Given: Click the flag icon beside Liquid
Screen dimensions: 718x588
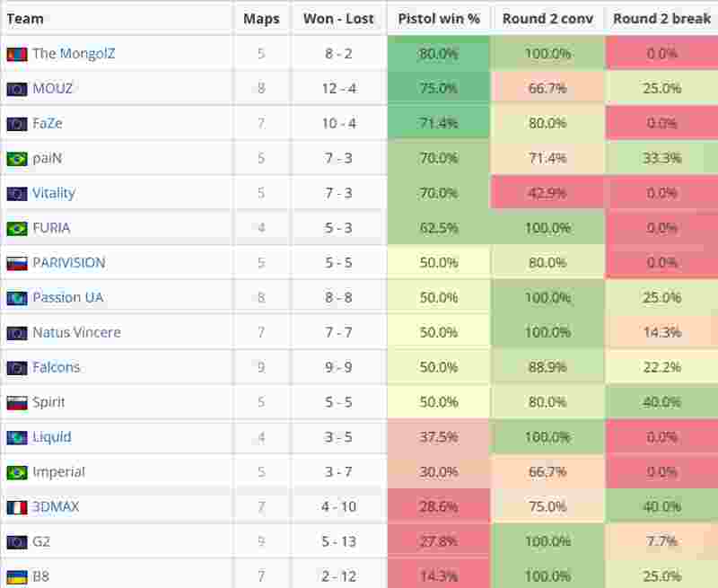Looking at the screenshot, I should [16, 438].
